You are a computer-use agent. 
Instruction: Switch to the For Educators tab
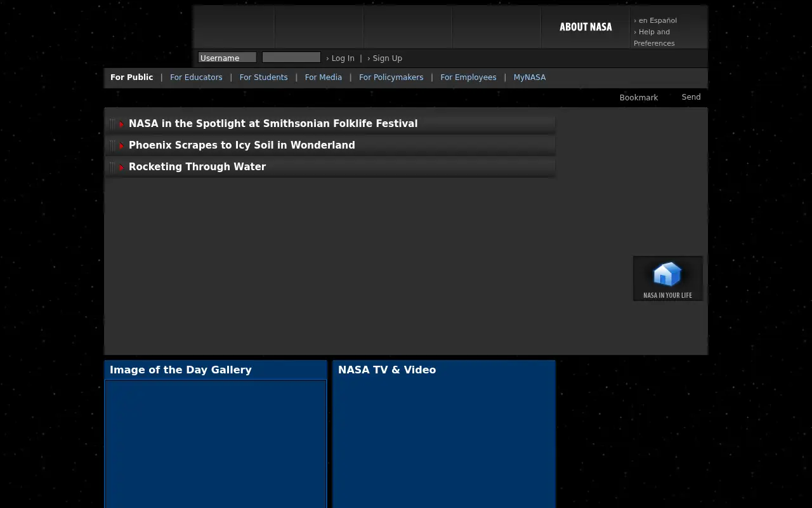tap(196, 77)
